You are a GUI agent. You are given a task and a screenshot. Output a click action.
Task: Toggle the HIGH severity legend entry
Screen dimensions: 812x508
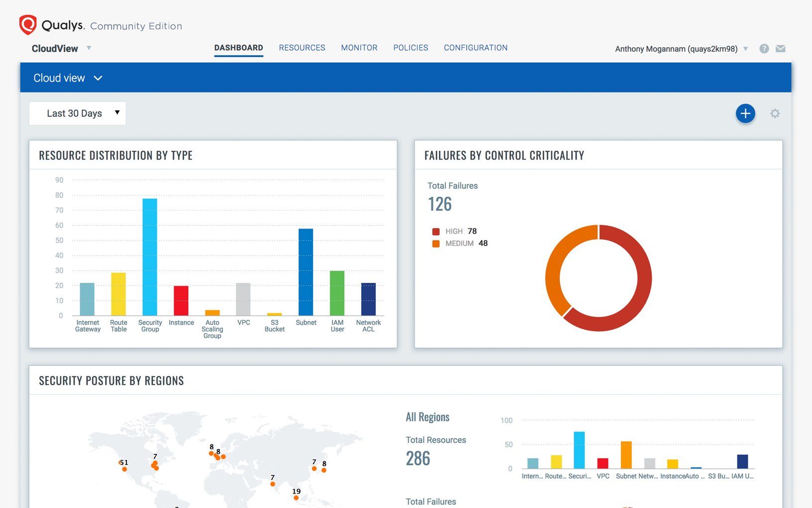[x=452, y=231]
